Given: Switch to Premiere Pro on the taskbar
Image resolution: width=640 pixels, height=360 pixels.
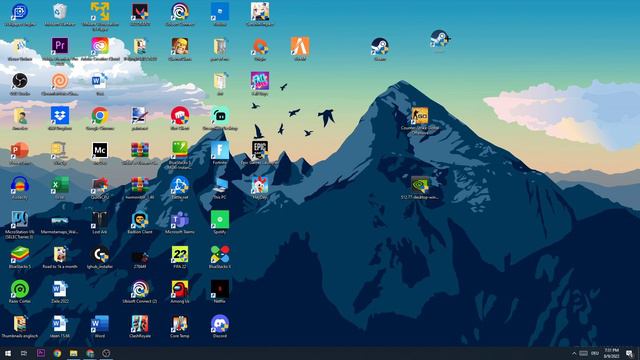Looking at the screenshot, I should click(40, 353).
